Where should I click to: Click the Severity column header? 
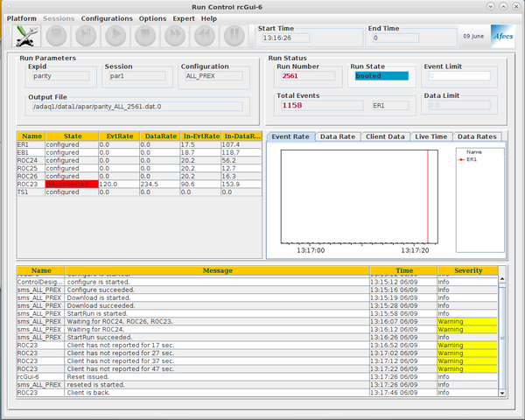coord(468,270)
